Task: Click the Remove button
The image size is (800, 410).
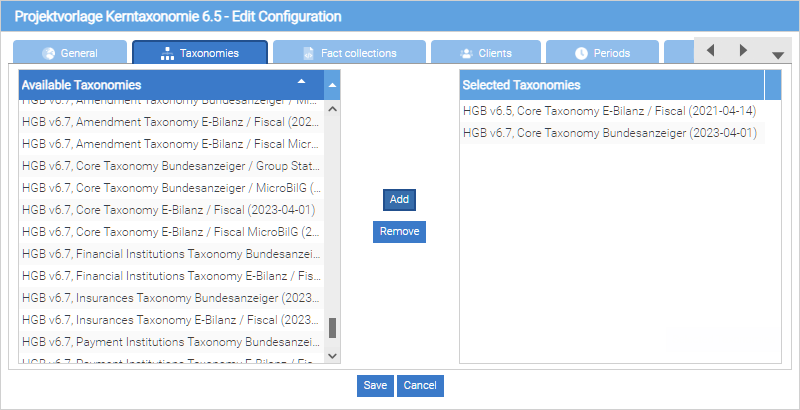Action: tap(399, 232)
